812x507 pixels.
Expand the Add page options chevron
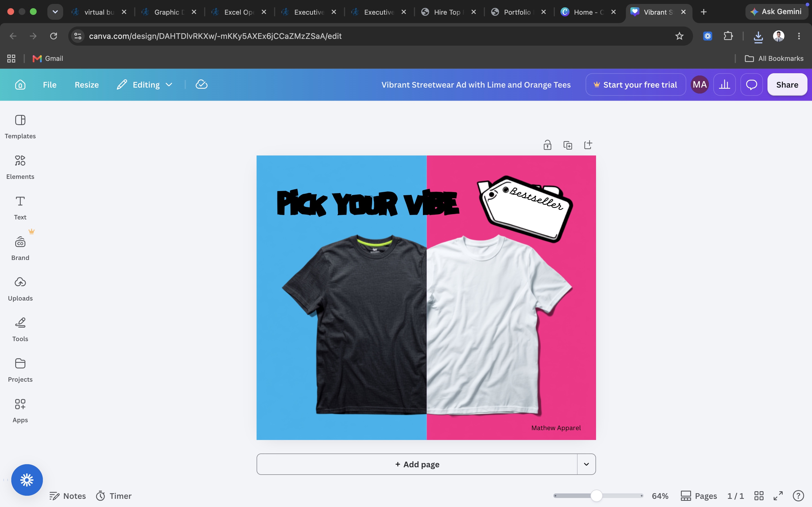(x=586, y=464)
